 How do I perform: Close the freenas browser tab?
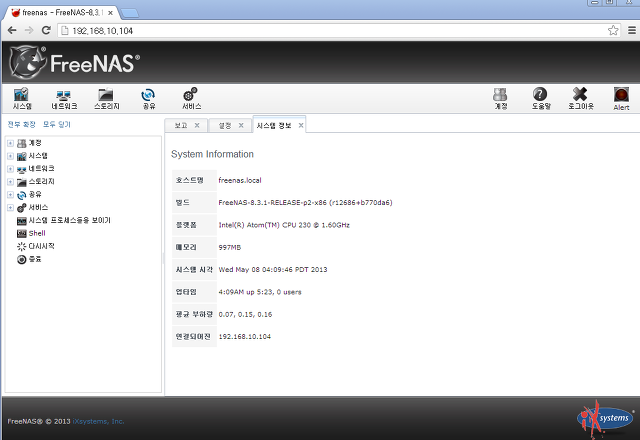click(x=110, y=13)
